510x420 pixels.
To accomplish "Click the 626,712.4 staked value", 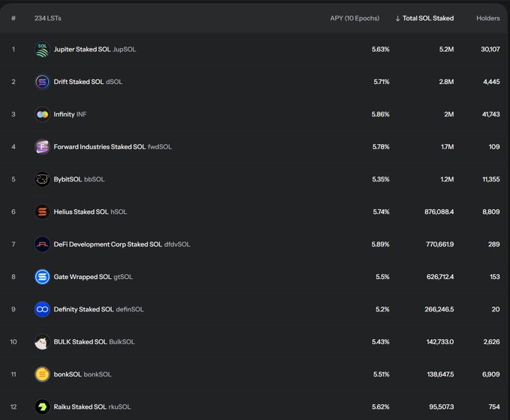I will click(x=440, y=277).
